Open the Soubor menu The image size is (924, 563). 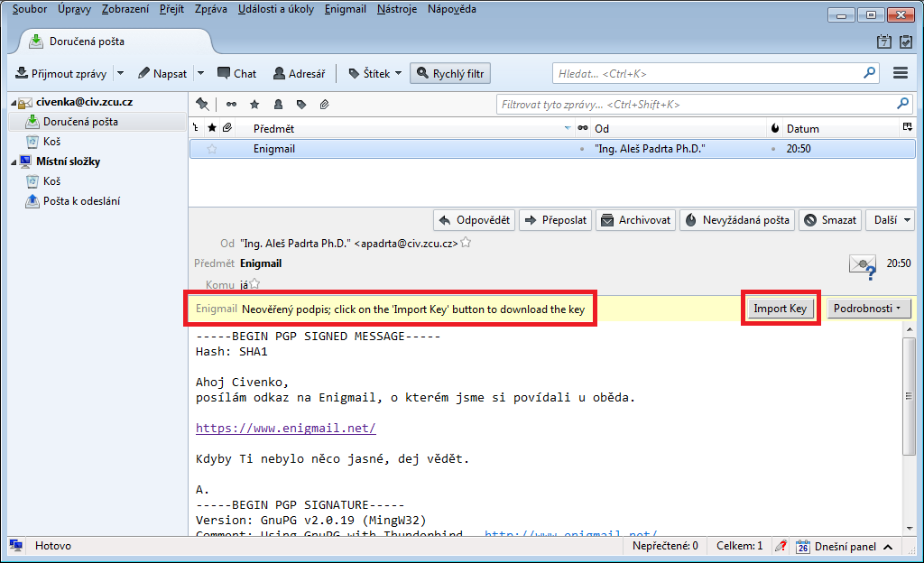point(30,9)
